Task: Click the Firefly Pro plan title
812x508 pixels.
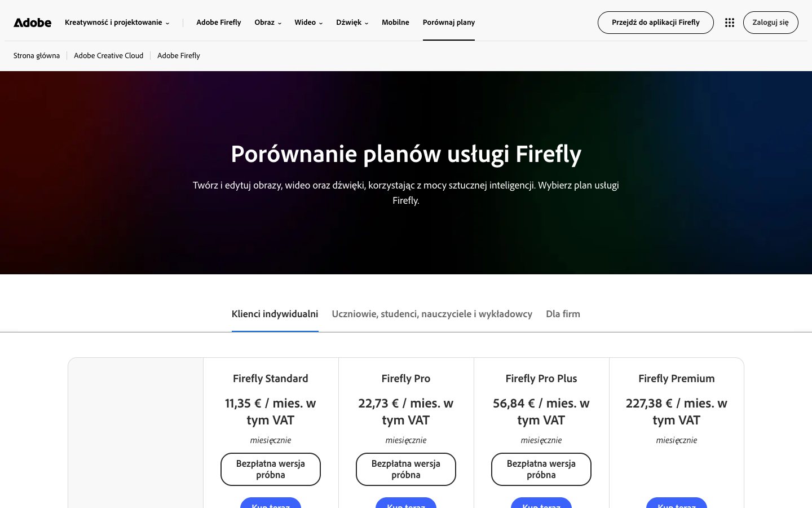Action: [406, 379]
